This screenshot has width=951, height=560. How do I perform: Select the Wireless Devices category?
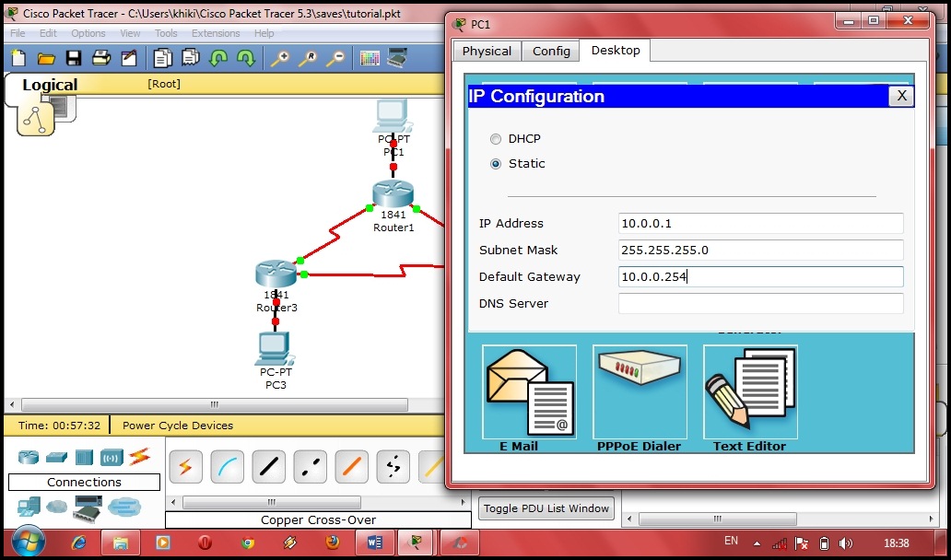(x=112, y=457)
